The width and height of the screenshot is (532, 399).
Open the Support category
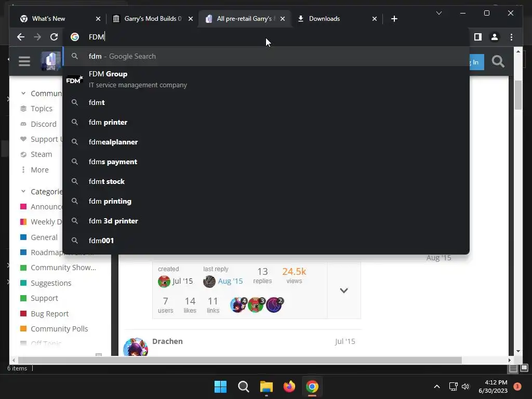[x=39, y=298]
